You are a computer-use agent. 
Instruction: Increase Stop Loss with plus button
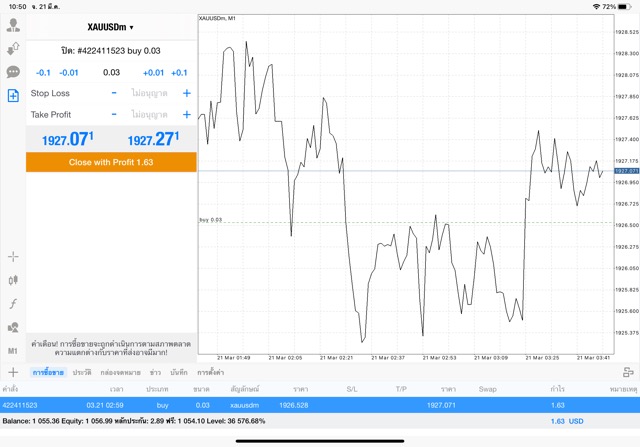tap(186, 93)
